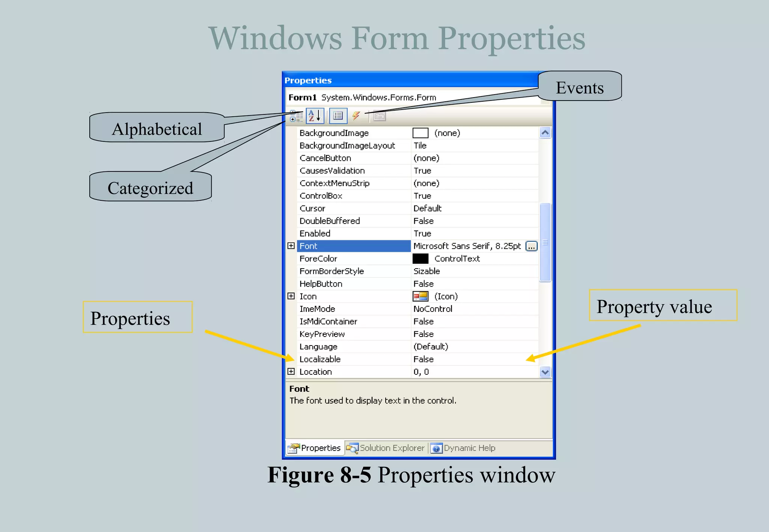The width and height of the screenshot is (769, 532).
Task: Click the scrollbar up arrow
Action: pyautogui.click(x=545, y=133)
